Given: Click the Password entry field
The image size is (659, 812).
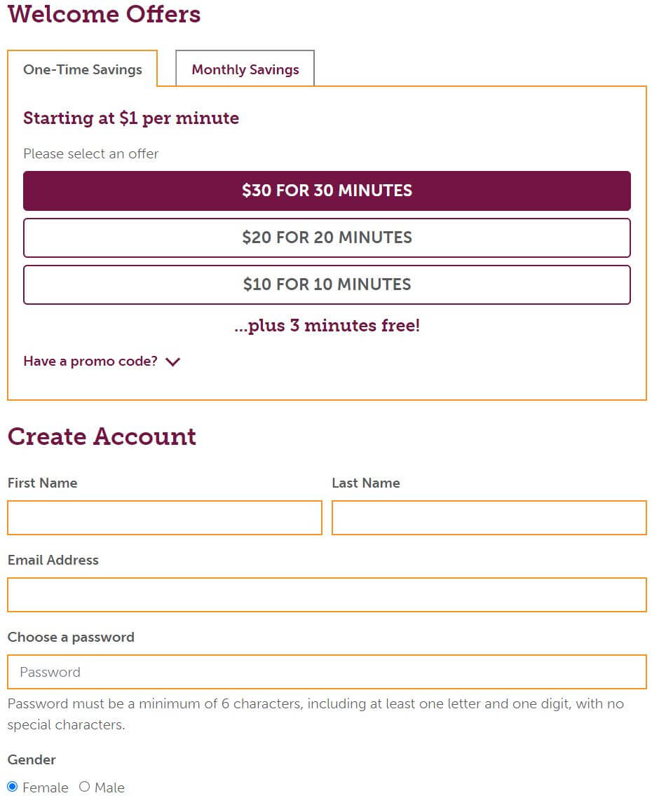Looking at the screenshot, I should click(327, 671).
